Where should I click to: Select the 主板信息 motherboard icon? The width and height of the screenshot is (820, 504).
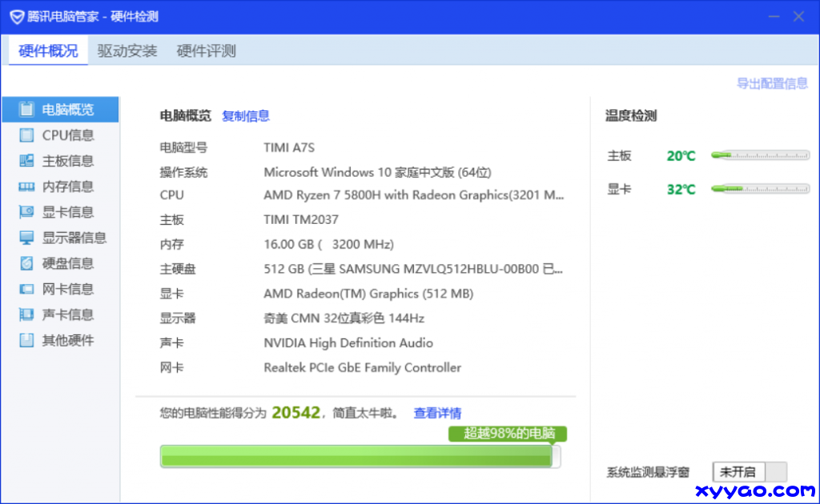coord(26,161)
